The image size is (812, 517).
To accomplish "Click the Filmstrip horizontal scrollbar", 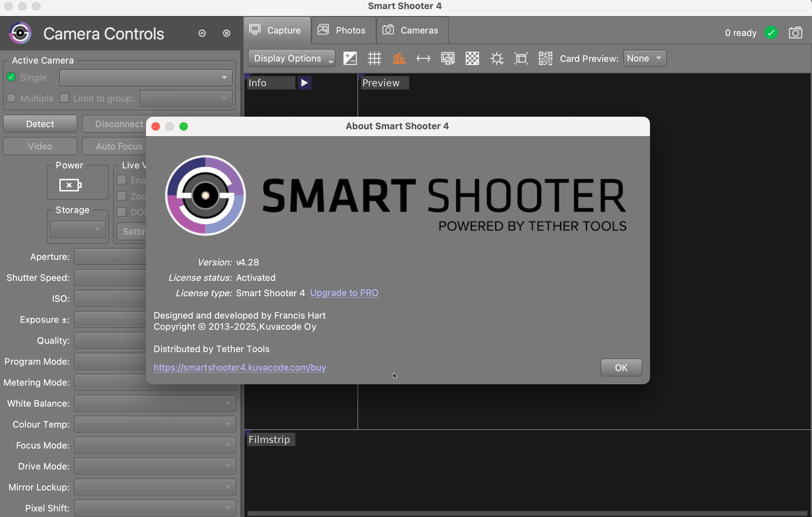I will point(527,514).
